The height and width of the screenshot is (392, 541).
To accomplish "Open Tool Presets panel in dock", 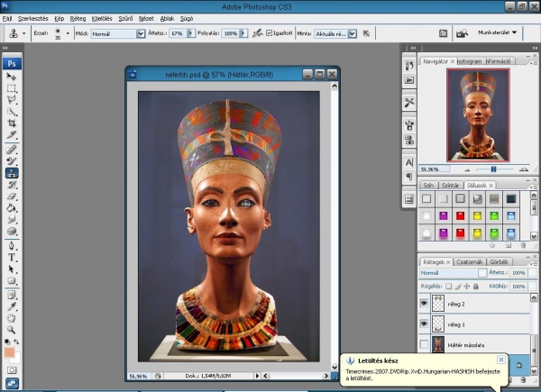I will (409, 103).
